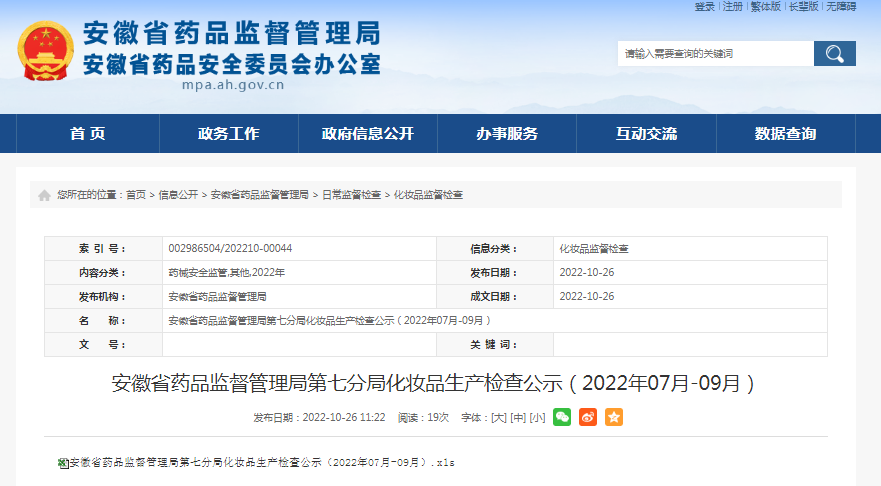This screenshot has height=486, width=881.
Task: Click the large article title heading
Action: 433,383
